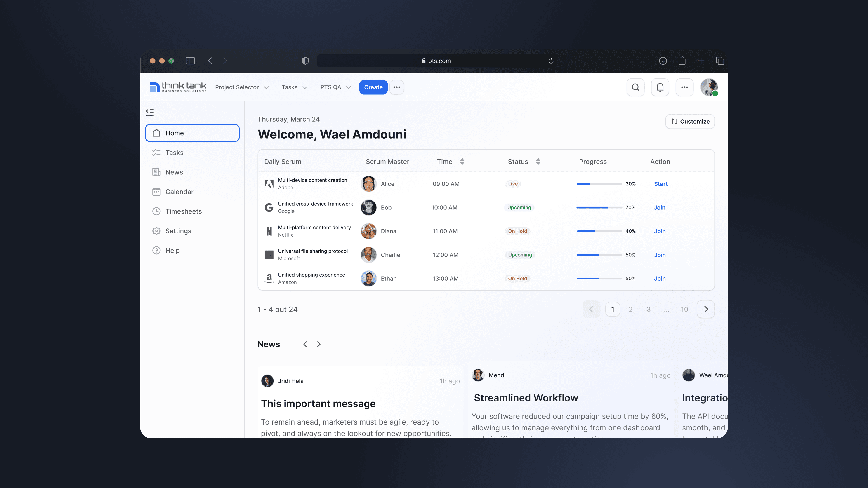Start the Adobe scrum
Viewport: 868px width, 488px height.
[x=660, y=184]
